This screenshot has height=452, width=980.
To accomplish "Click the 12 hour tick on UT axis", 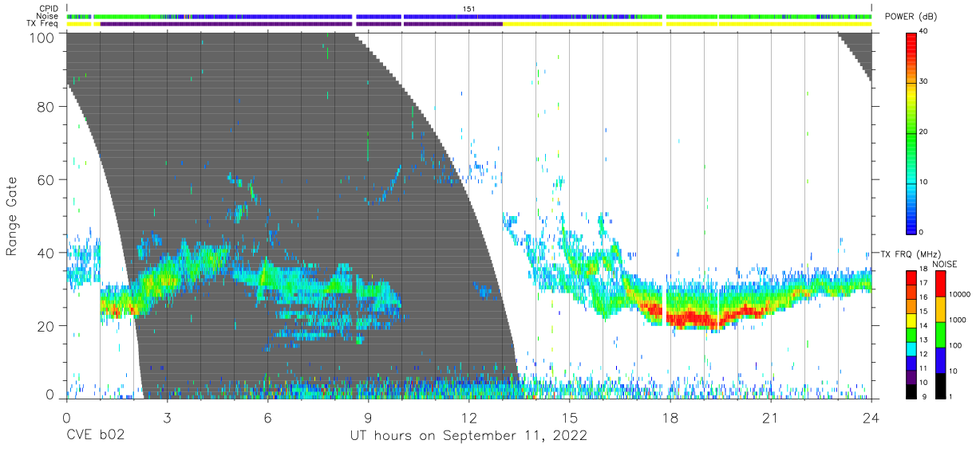I will 468,417.
